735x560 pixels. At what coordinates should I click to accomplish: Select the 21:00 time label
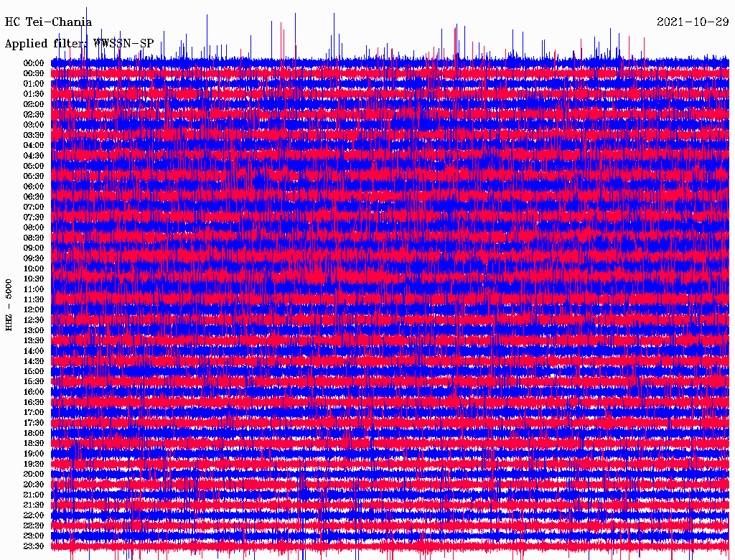point(34,495)
